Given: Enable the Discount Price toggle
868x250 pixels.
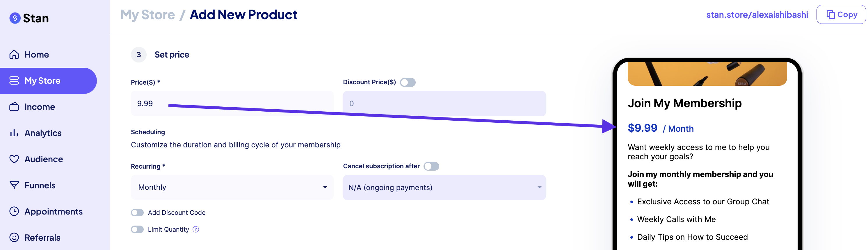Looking at the screenshot, I should pos(408,82).
